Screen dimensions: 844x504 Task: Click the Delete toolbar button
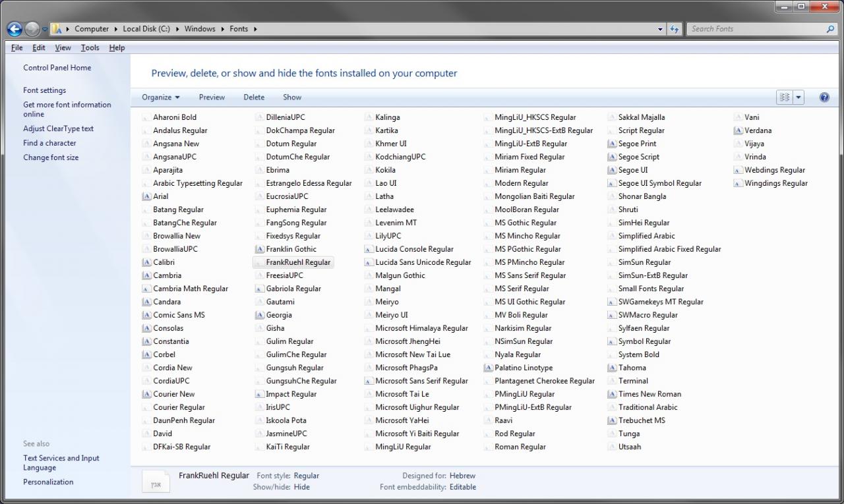coord(254,97)
